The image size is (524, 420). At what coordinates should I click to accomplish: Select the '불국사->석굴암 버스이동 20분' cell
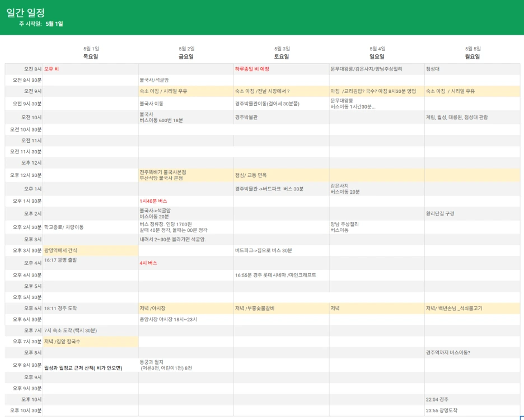click(x=186, y=213)
